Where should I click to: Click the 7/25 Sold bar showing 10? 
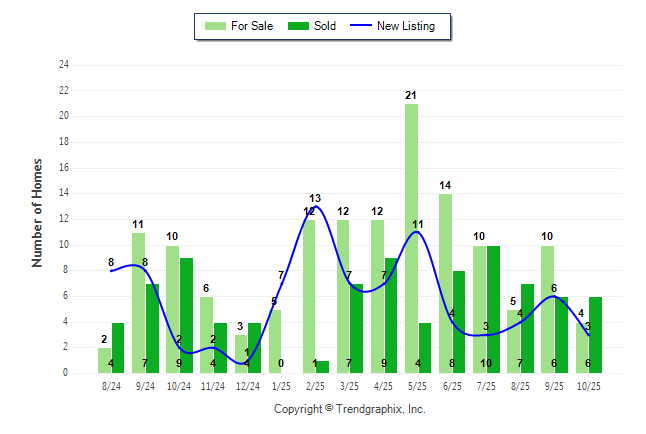(493, 309)
